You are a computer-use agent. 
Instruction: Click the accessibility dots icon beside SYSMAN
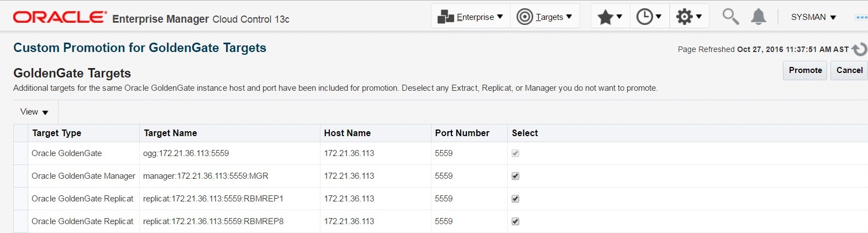[x=861, y=17]
